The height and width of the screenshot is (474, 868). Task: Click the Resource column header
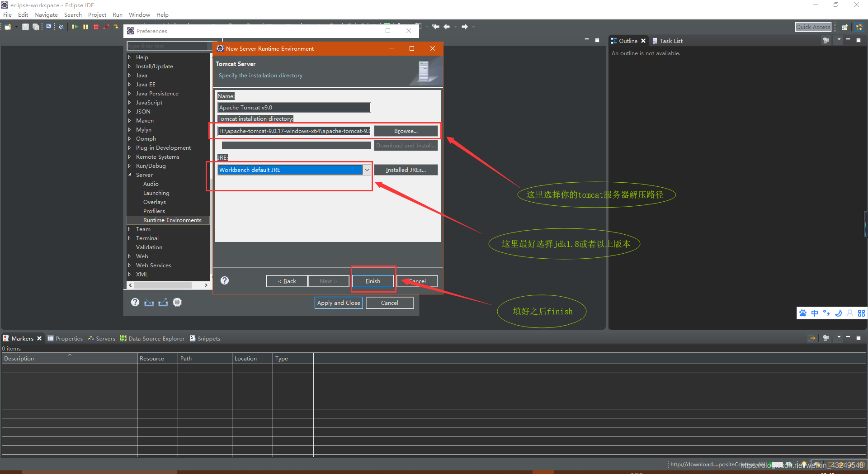[x=157, y=359]
